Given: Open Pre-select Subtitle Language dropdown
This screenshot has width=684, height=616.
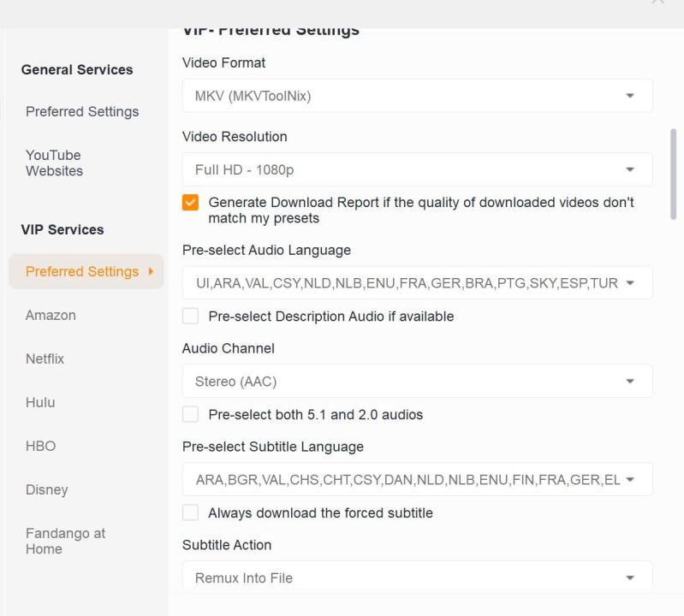Looking at the screenshot, I should tap(417, 480).
